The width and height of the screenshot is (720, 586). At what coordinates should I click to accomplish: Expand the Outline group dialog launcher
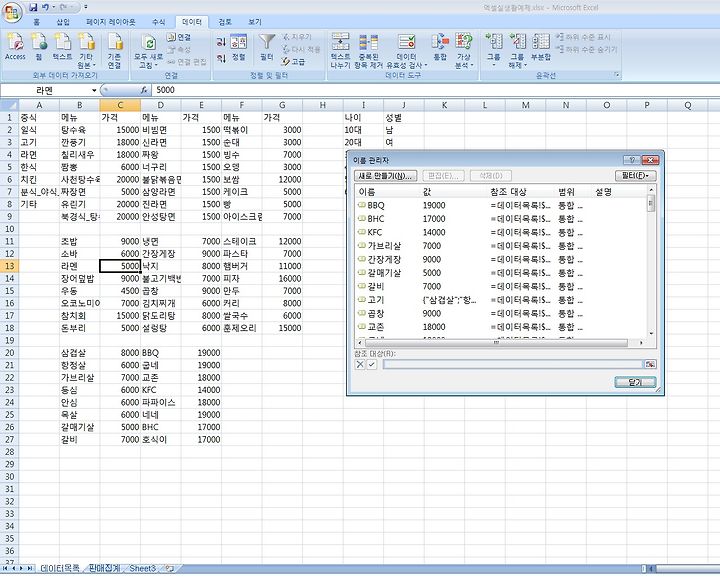pyautogui.click(x=617, y=75)
